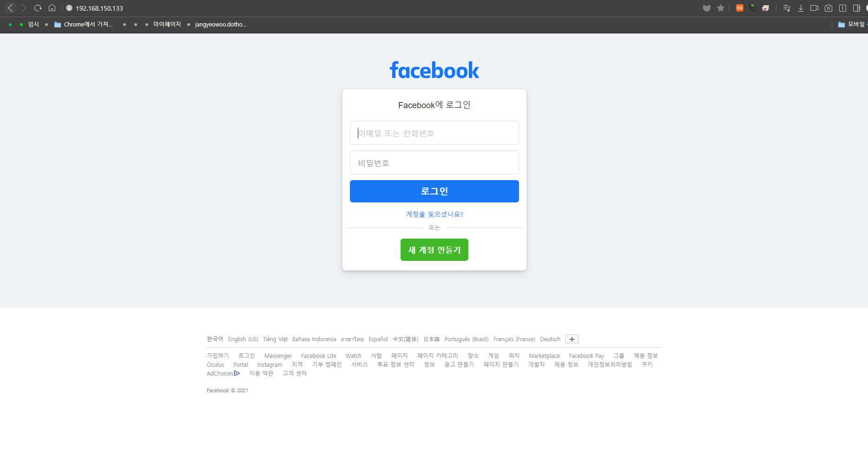Open the 계정을 잊으셨나요? link

coord(434,214)
